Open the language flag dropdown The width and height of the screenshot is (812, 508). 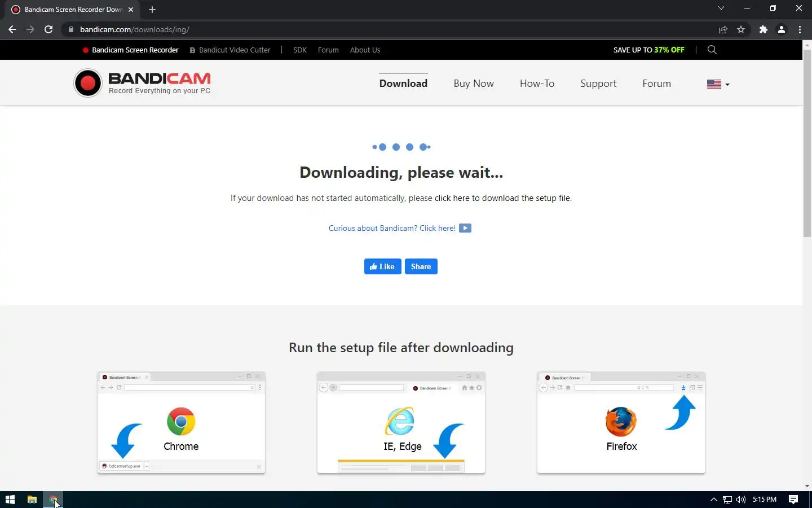(718, 84)
